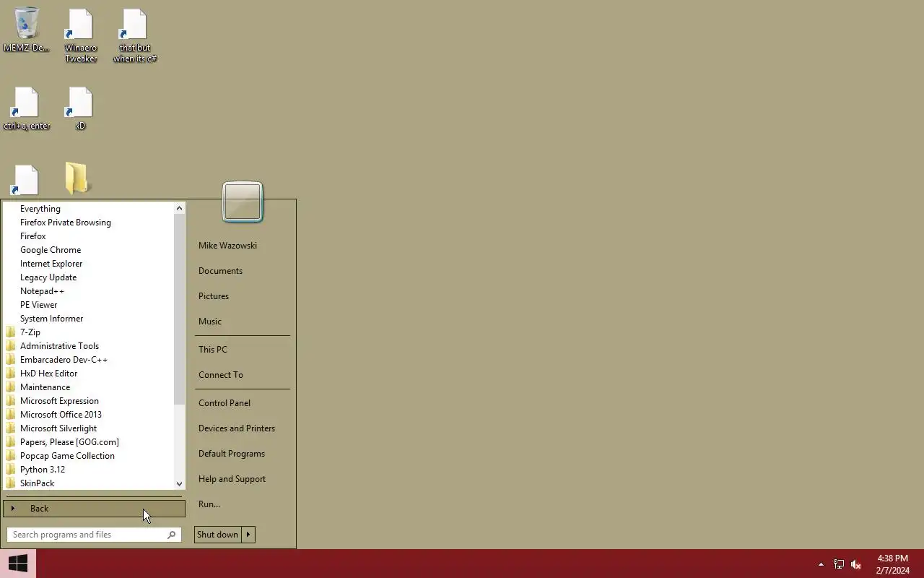Click the Microsoft Expression folder icon
Viewport: 924px width, 578px height.
tap(10, 401)
